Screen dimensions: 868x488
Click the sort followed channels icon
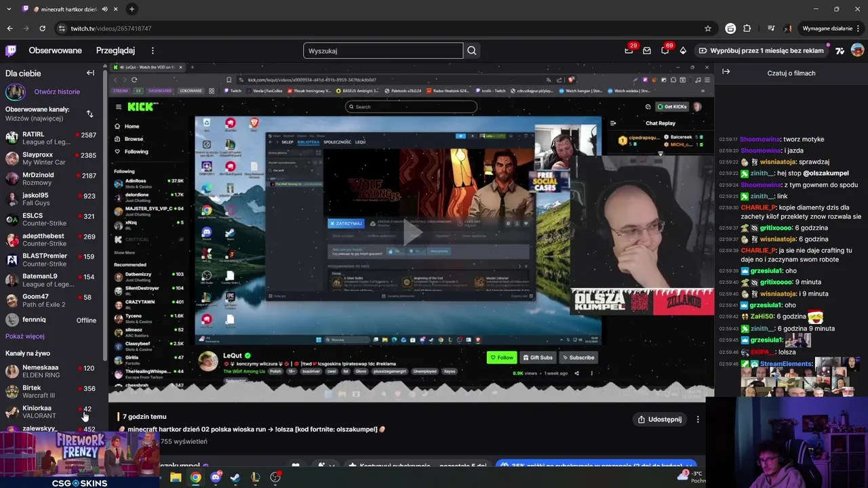point(90,113)
